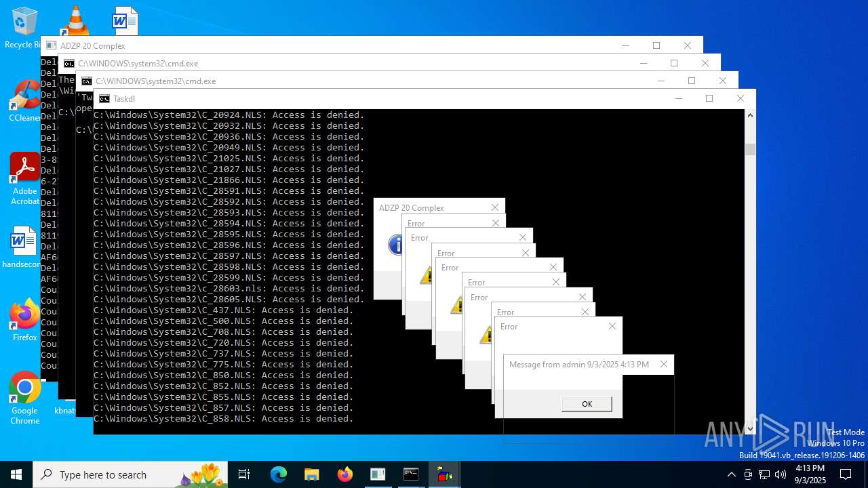Click the blue info icon in ADZP dialog
The height and width of the screenshot is (488, 868).
coord(395,245)
